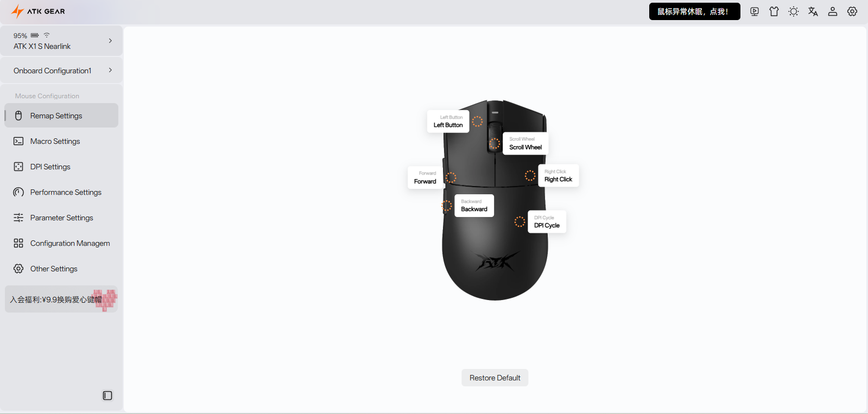The height and width of the screenshot is (414, 868).
Task: Go to Parameter Settings
Action: (x=61, y=218)
